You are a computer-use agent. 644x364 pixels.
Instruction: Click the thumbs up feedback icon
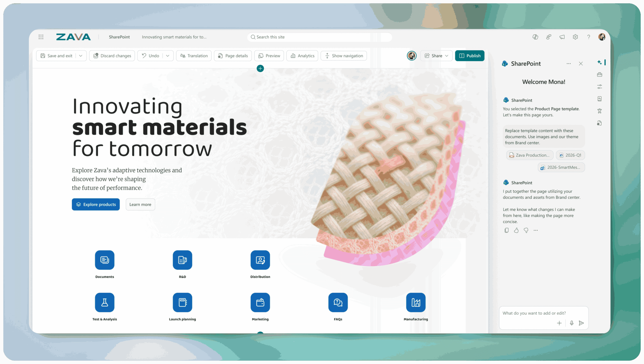(516, 230)
